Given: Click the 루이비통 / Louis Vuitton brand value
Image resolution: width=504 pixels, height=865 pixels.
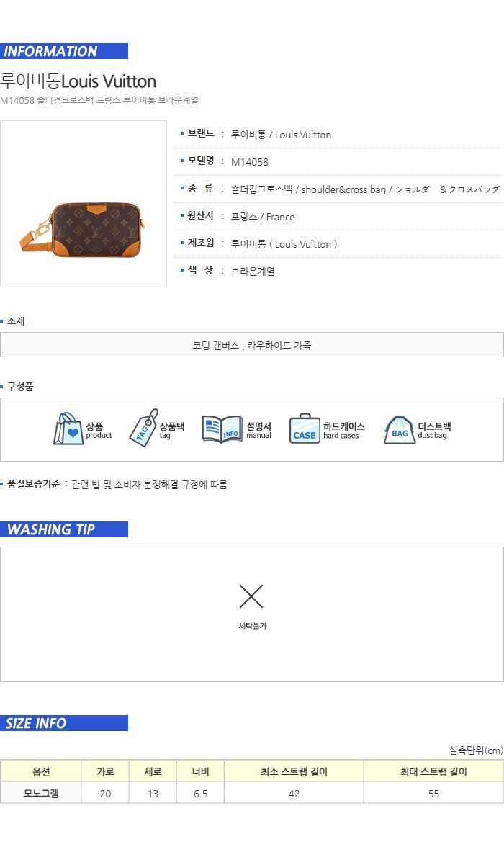Looking at the screenshot, I should click(282, 135).
